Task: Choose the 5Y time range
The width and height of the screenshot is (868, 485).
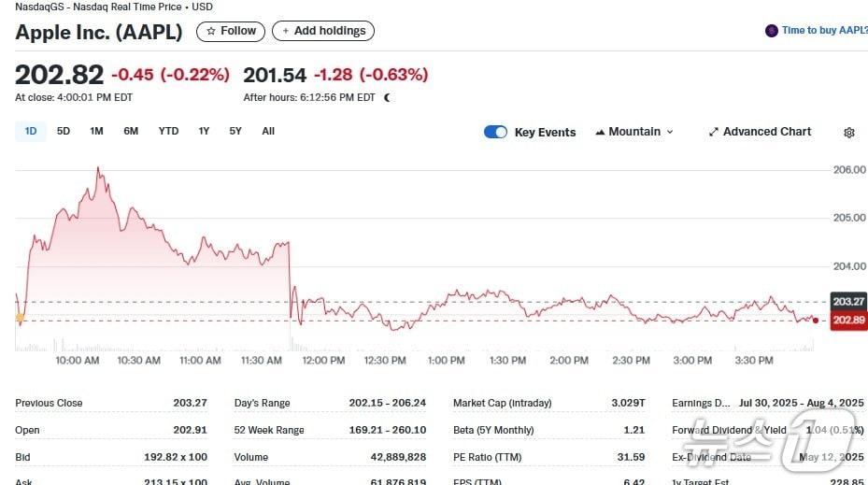Action: [x=235, y=132]
